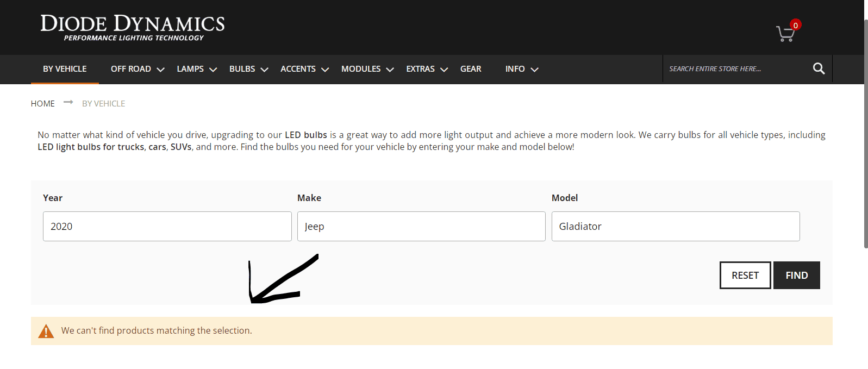Click the Find button
The width and height of the screenshot is (868, 369).
pyautogui.click(x=797, y=276)
